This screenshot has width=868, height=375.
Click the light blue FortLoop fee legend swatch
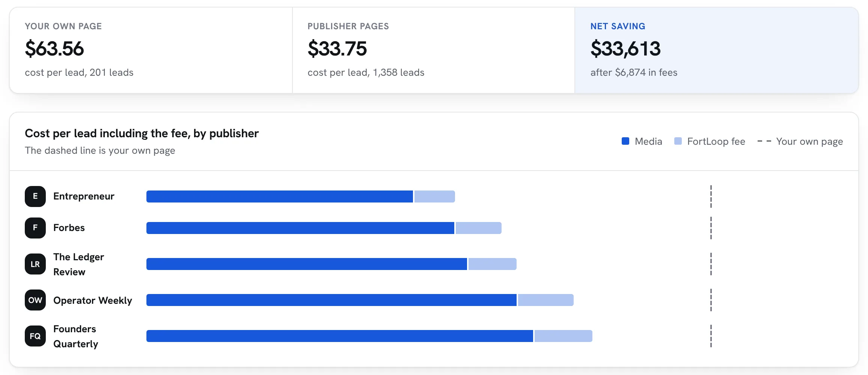tap(678, 141)
